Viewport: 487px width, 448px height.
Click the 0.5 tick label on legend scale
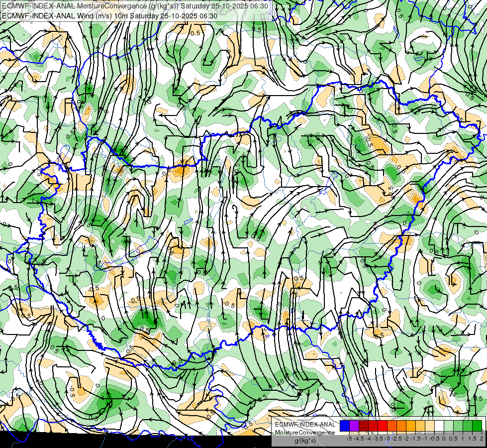point(453,439)
